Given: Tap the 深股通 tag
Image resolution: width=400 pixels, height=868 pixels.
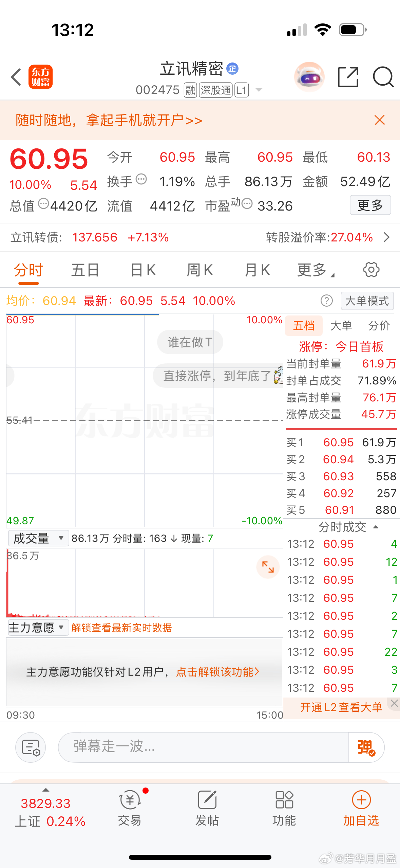Looking at the screenshot, I should coord(216,90).
